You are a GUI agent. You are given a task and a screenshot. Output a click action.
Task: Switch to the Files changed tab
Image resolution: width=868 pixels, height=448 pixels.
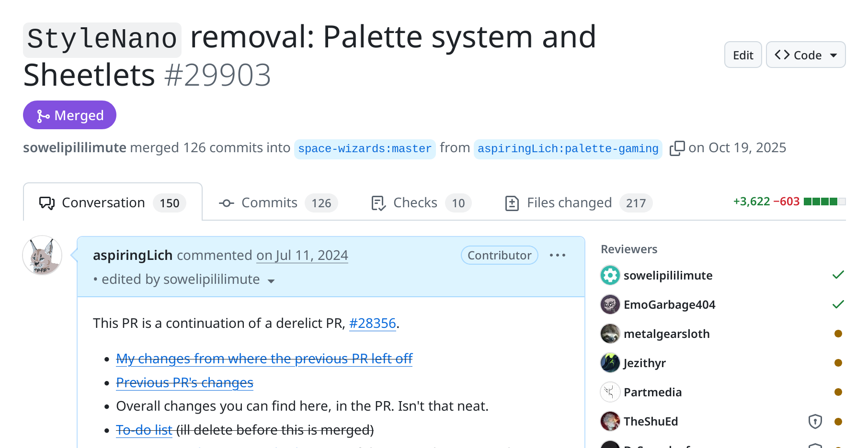coord(578,203)
